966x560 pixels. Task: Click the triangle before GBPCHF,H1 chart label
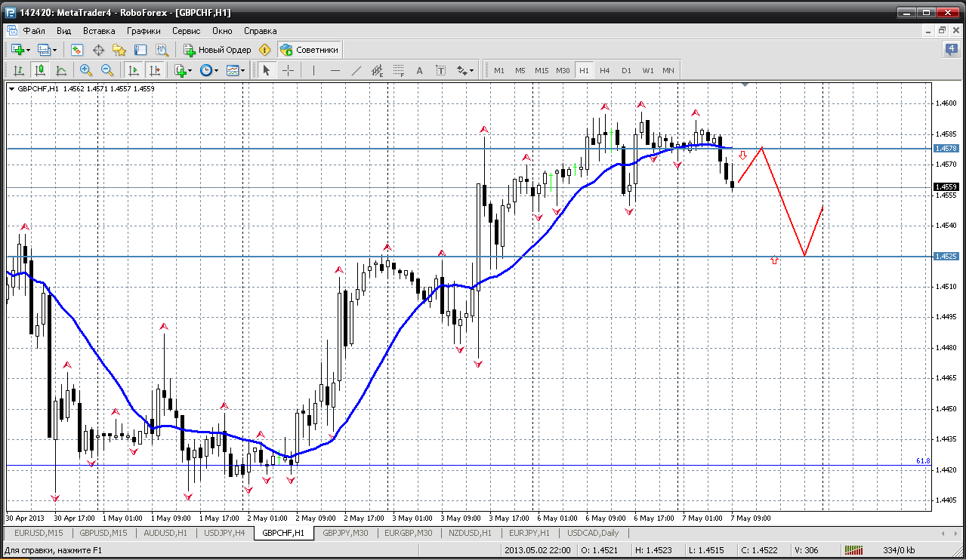point(11,89)
